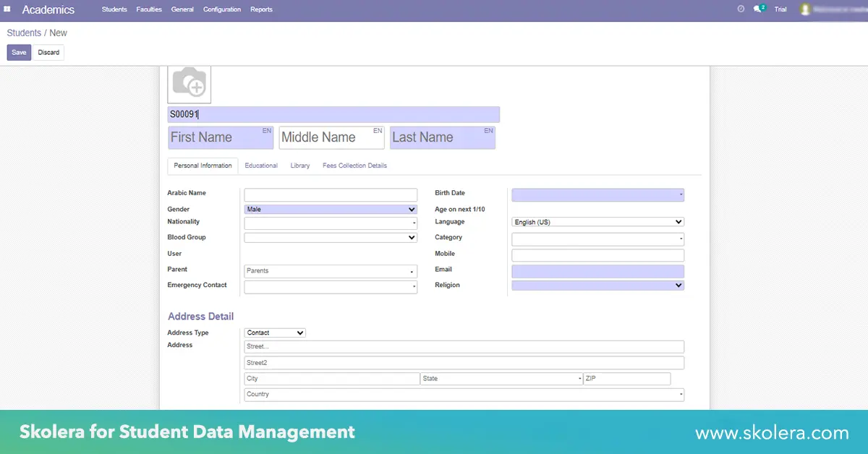Focus the Middle Name field
The width and height of the screenshot is (868, 454).
[x=331, y=137]
